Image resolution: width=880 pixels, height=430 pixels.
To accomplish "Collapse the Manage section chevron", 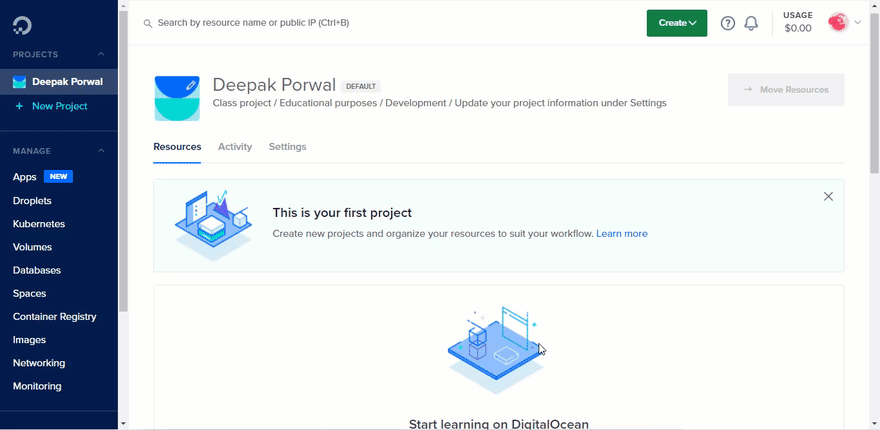I will point(101,151).
